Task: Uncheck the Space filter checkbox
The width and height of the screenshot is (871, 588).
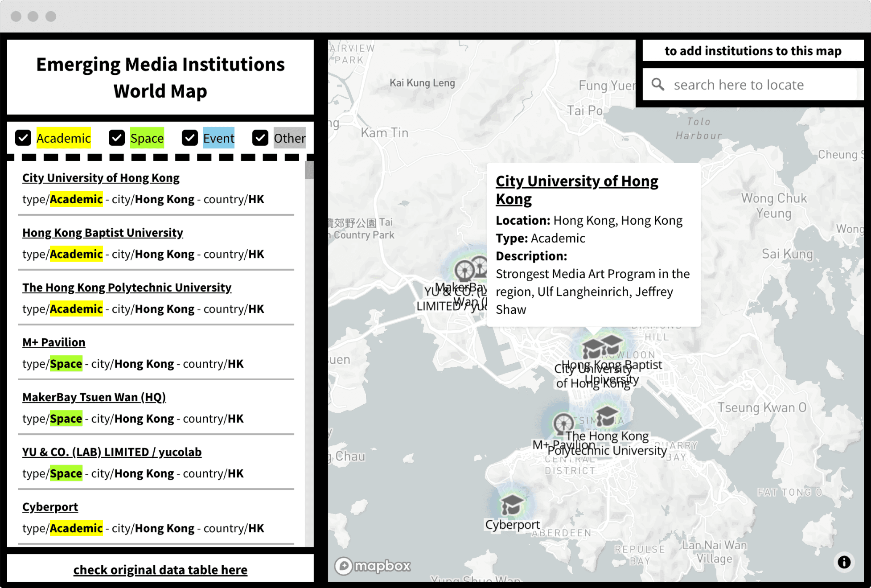Action: [x=117, y=138]
